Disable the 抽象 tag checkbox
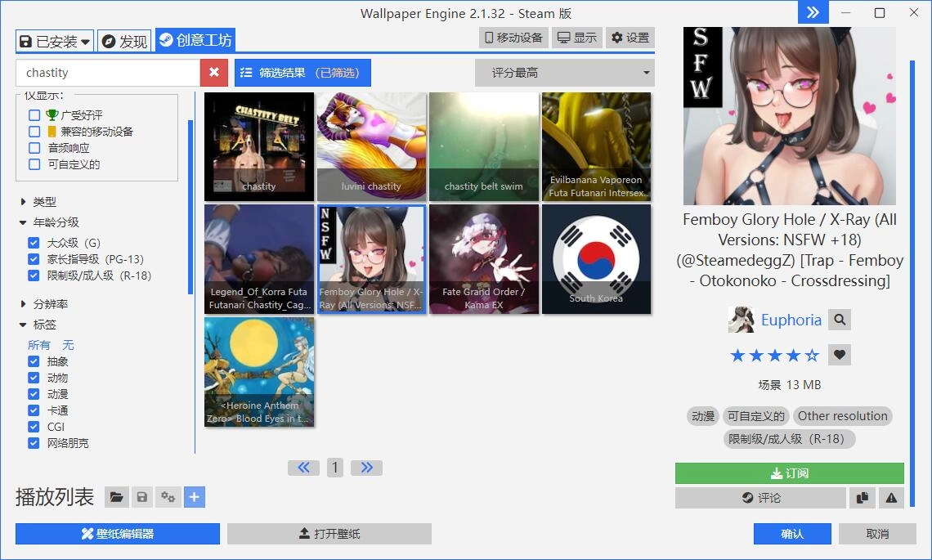The height and width of the screenshot is (560, 932). click(34, 361)
